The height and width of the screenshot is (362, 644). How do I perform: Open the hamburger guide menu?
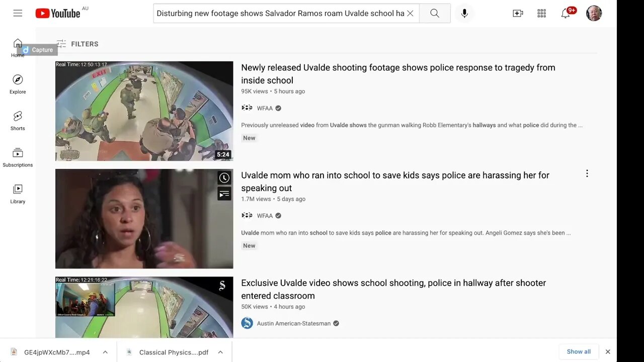[18, 13]
